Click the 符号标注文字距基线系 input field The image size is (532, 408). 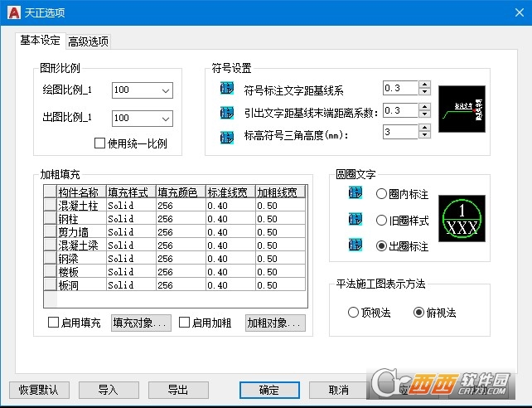400,88
